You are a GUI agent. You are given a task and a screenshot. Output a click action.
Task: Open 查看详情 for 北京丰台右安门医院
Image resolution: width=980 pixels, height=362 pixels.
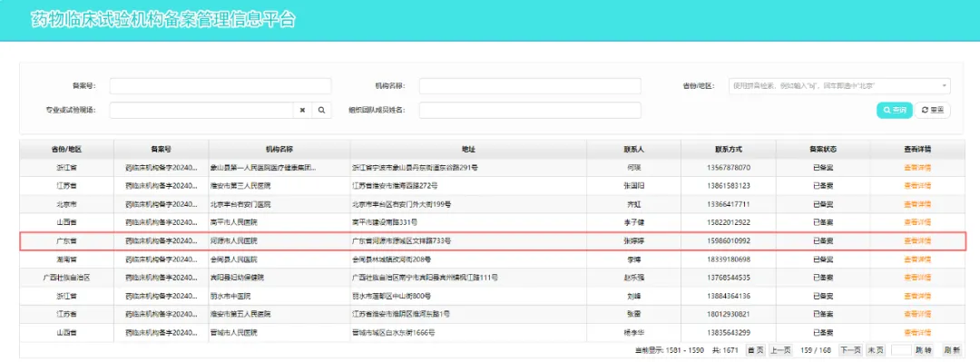click(917, 204)
